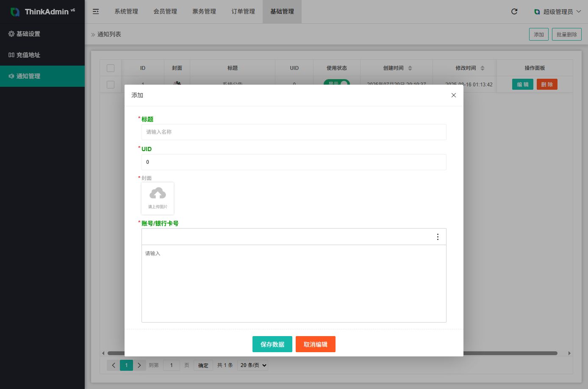
Task: Go to next page arrow
Action: (139, 365)
